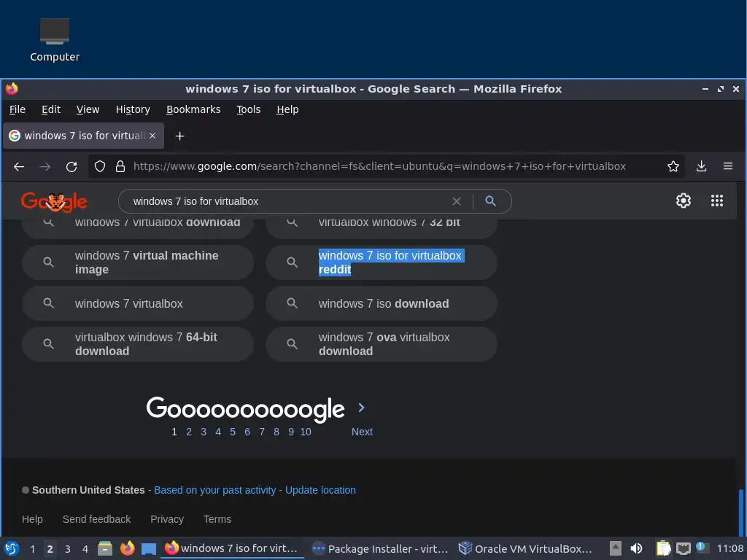The height and width of the screenshot is (560, 747).
Task: Open the Firefox hamburger application menu
Action: click(x=728, y=166)
